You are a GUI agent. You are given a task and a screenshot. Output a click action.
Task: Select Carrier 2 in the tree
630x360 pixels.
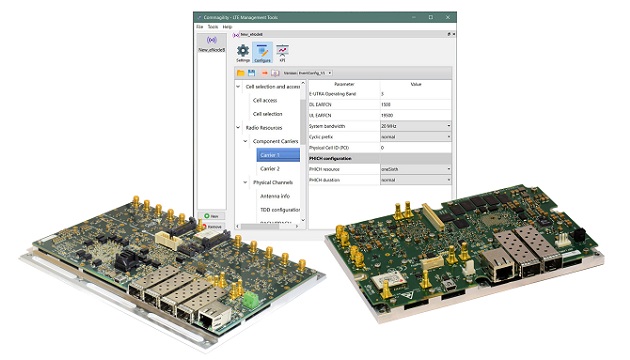pyautogui.click(x=270, y=169)
